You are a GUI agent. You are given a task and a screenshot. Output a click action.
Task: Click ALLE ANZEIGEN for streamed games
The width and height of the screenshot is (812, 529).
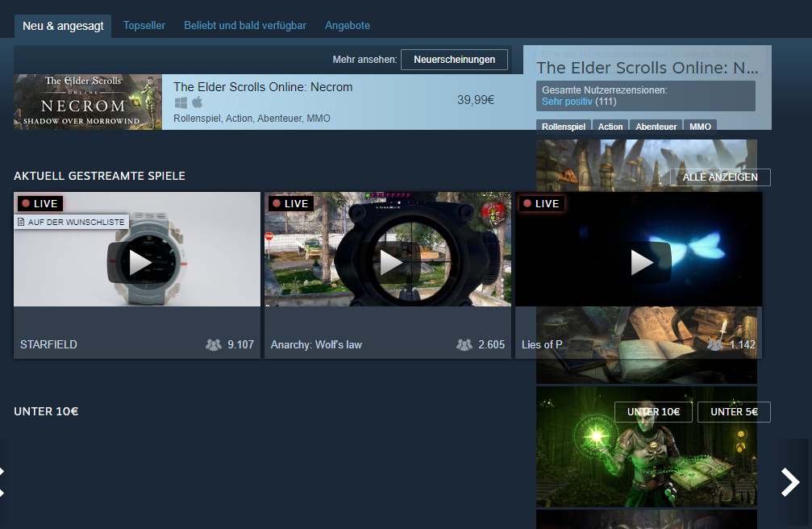[x=720, y=177]
